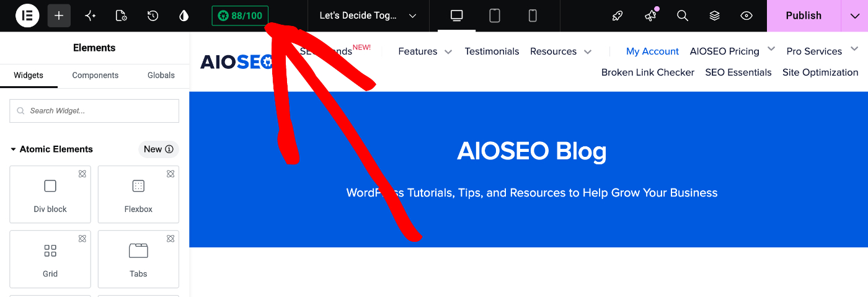Expand the Pro Services chevron
The width and height of the screenshot is (868, 297).
click(x=854, y=48)
